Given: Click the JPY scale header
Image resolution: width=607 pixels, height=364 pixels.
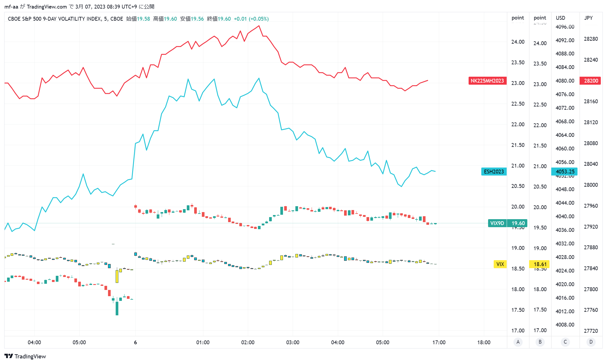Looking at the screenshot, I should 588,18.
